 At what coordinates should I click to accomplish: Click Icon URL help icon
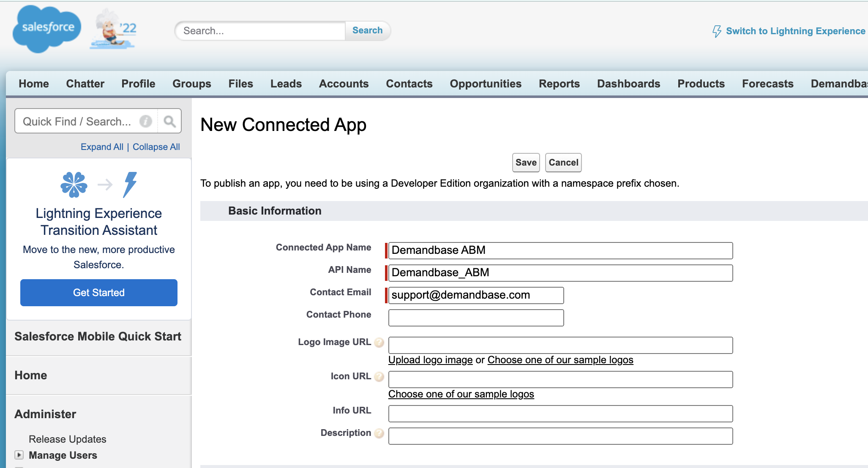379,377
